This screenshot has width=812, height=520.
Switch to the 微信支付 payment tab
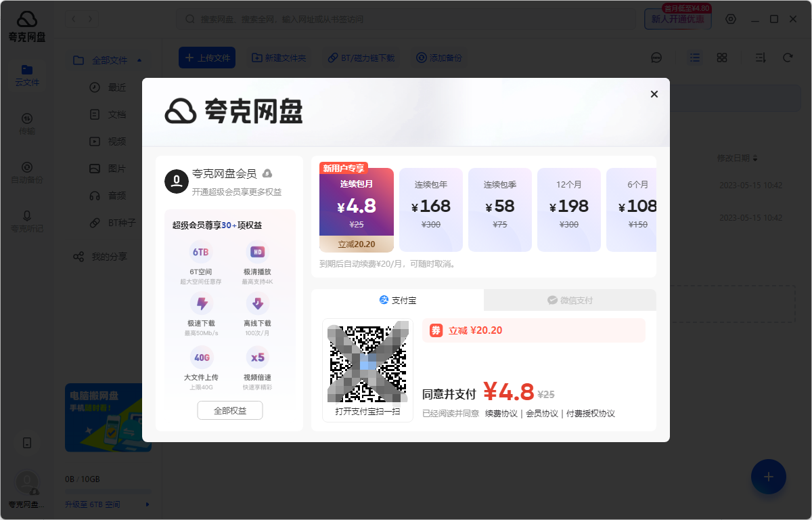point(570,300)
